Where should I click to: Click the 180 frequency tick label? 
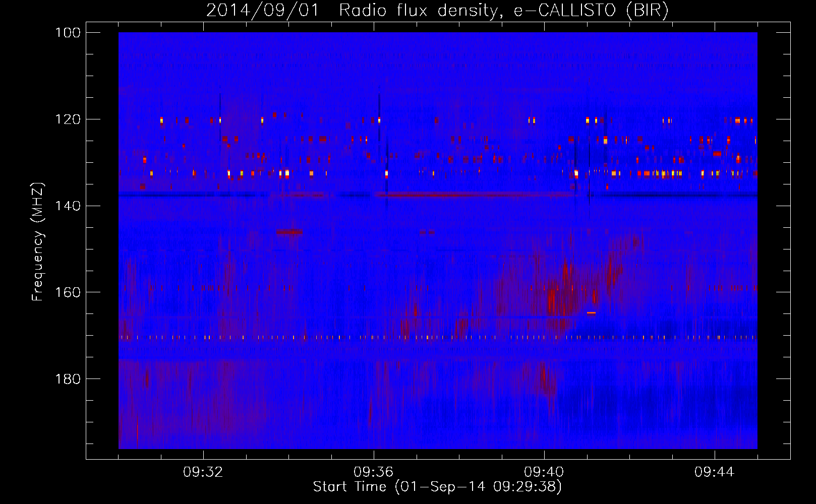click(x=68, y=379)
